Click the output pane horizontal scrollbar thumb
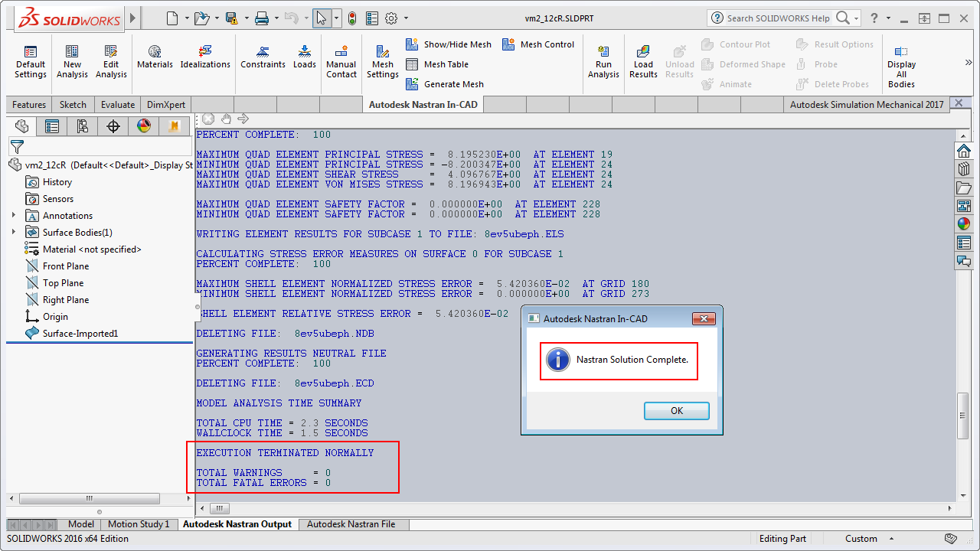980x551 pixels. click(x=219, y=508)
